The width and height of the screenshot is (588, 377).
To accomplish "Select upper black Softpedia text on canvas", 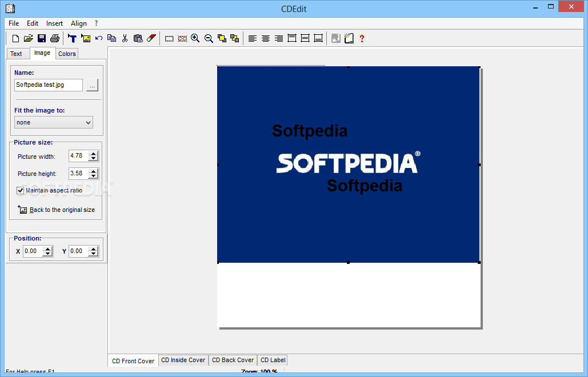I will click(310, 131).
